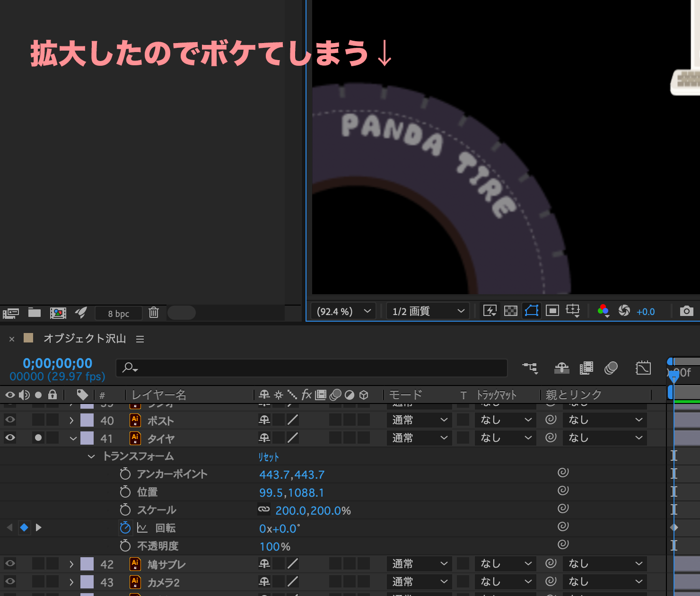Click the レイヤー名 column header
Screen dimensions: 700x596
coord(159,394)
